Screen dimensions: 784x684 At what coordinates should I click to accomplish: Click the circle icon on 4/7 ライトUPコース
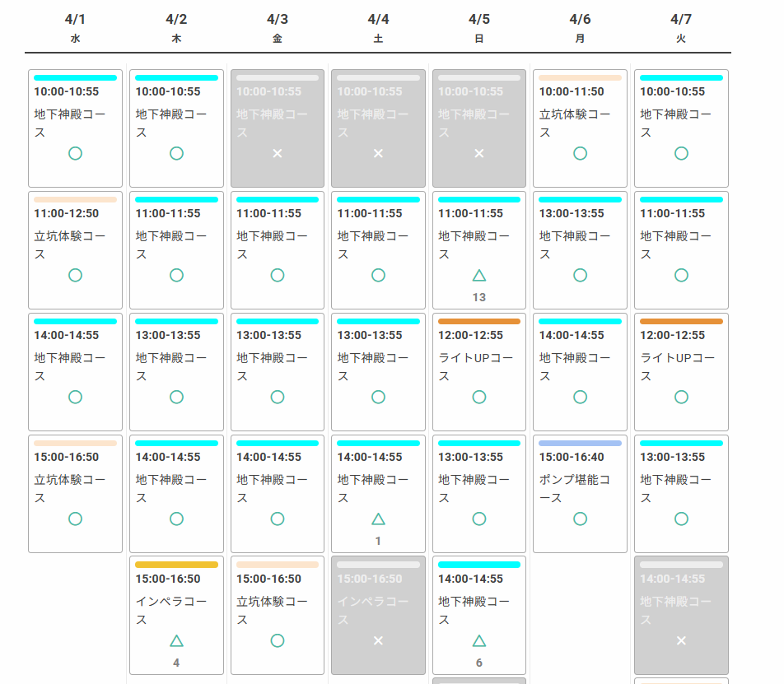tap(681, 397)
